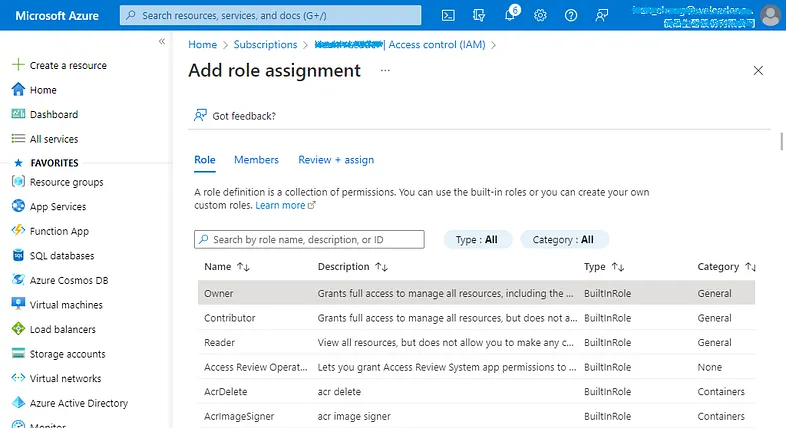This screenshot has width=786, height=428.
Task: Select the Contributor role row
Action: [477, 318]
